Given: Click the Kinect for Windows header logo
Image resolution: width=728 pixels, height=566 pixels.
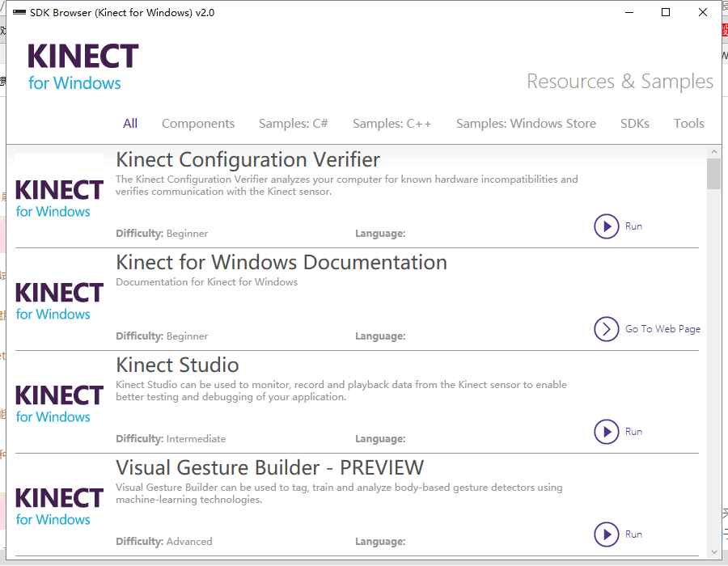Looking at the screenshot, I should point(81,65).
